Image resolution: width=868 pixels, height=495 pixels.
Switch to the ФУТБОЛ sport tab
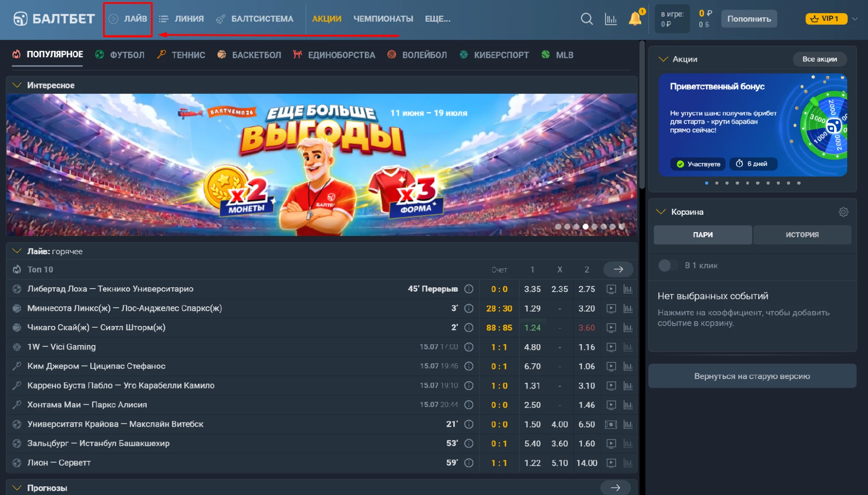[x=120, y=55]
